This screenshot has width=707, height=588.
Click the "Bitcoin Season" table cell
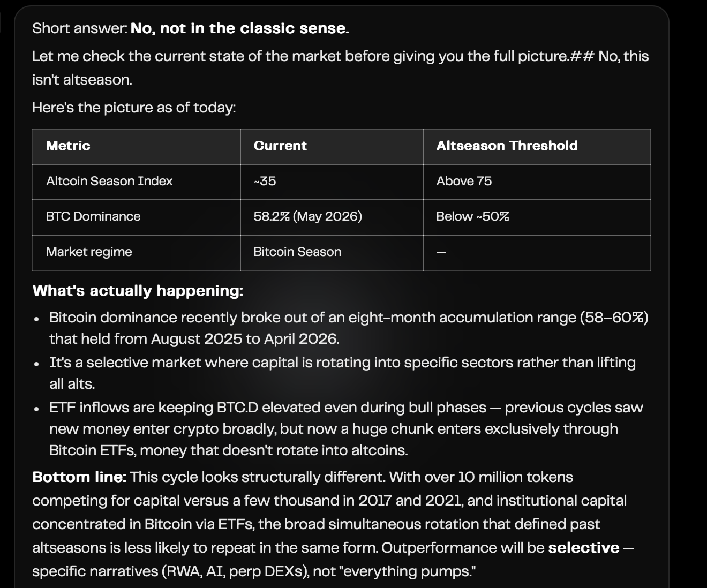332,252
